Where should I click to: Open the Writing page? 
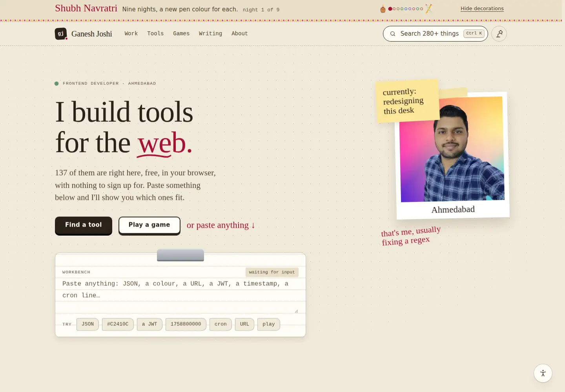[210, 34]
